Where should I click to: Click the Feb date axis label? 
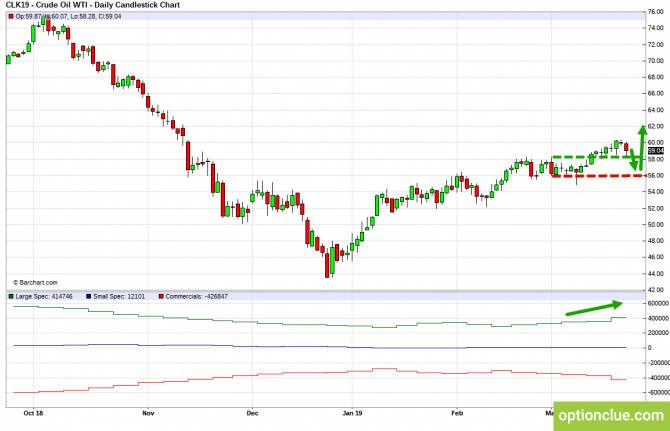[457, 413]
